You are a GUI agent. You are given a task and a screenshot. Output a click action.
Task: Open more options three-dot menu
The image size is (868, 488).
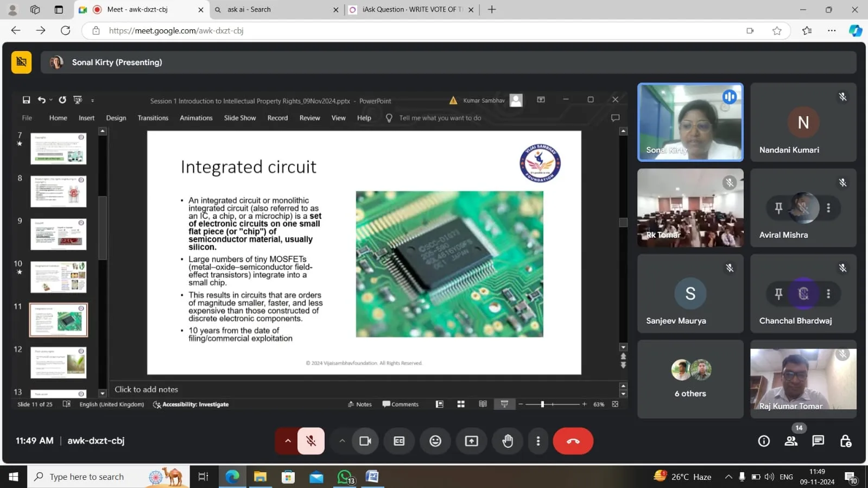point(538,441)
